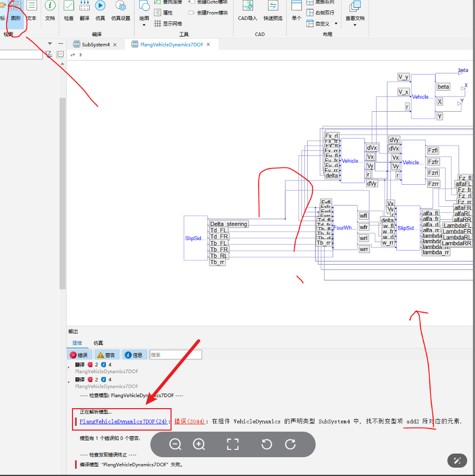Click the 快速预览 quick preview icon
This screenshot has width=475, height=476.
[273, 10]
